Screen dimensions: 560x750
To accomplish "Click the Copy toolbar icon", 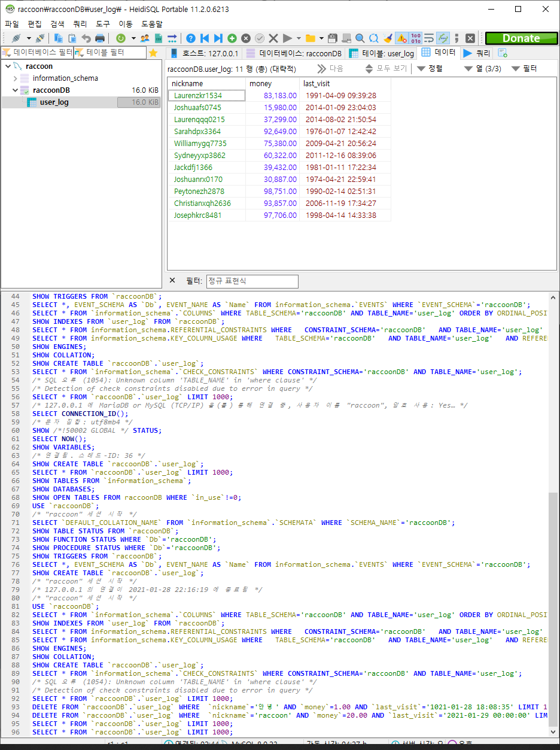I will (59, 38).
